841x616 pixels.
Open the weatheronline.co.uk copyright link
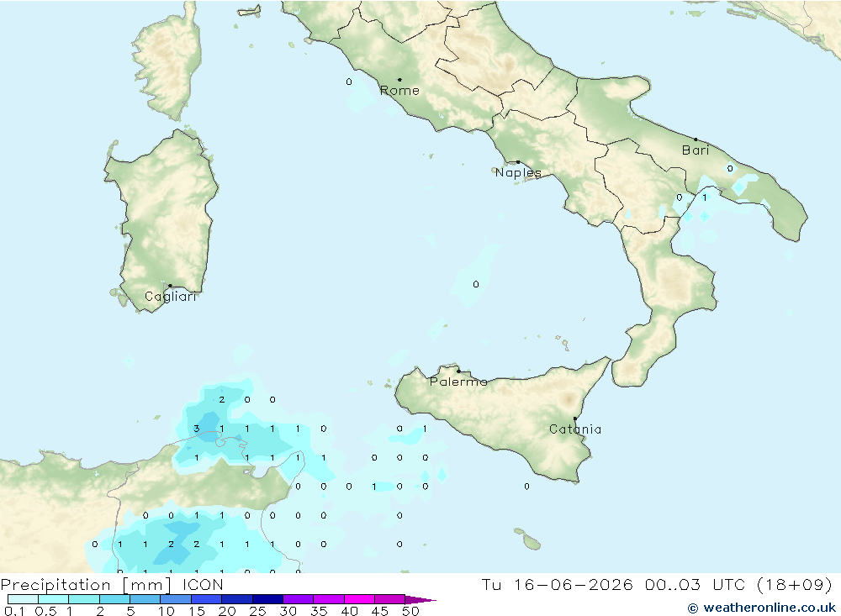point(762,608)
